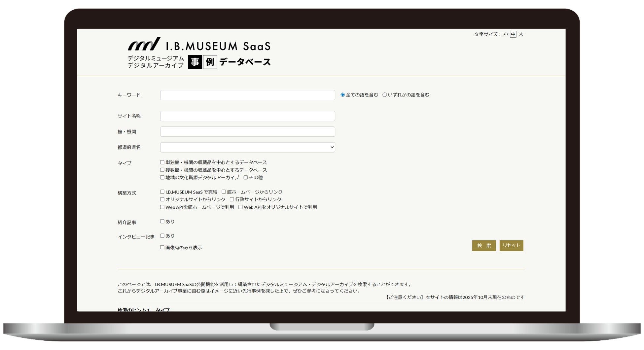Set font size to small (小)

[x=506, y=34]
